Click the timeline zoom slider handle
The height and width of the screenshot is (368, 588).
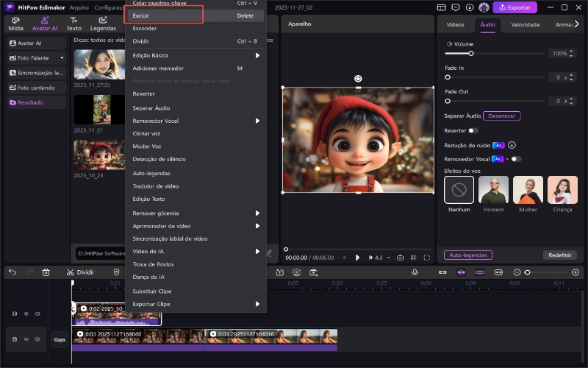click(x=527, y=272)
